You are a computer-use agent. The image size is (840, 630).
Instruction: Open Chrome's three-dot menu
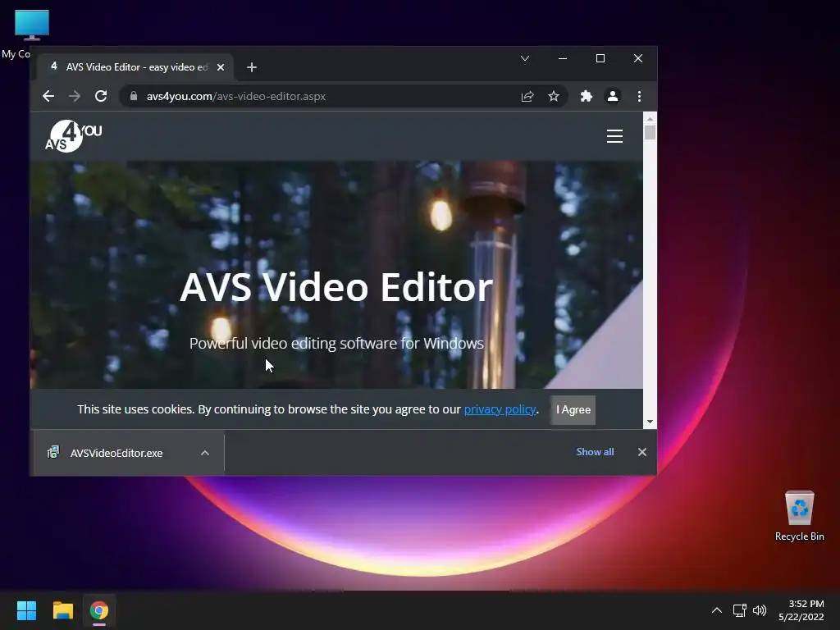click(639, 97)
